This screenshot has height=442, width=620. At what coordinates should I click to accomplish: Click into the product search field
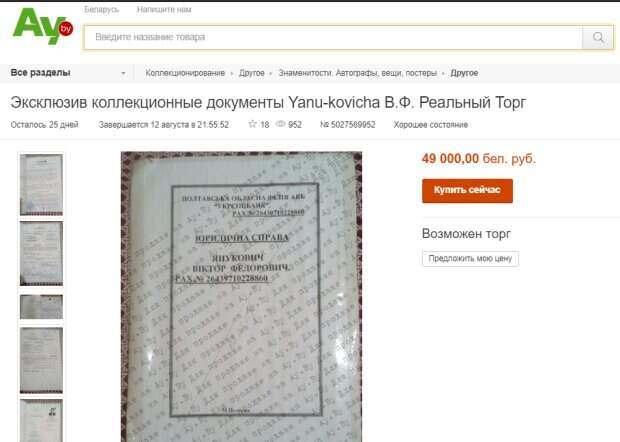[x=333, y=37]
